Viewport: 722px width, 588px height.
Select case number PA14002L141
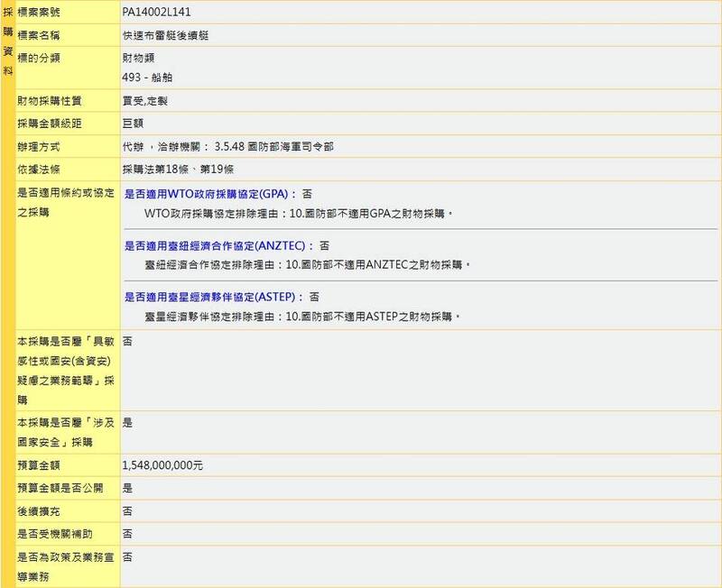coord(156,12)
